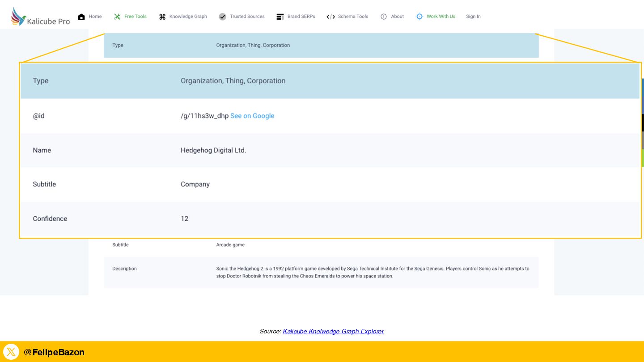644x362 pixels.
Task: Click the Company subtitle value
Action: pos(195,184)
